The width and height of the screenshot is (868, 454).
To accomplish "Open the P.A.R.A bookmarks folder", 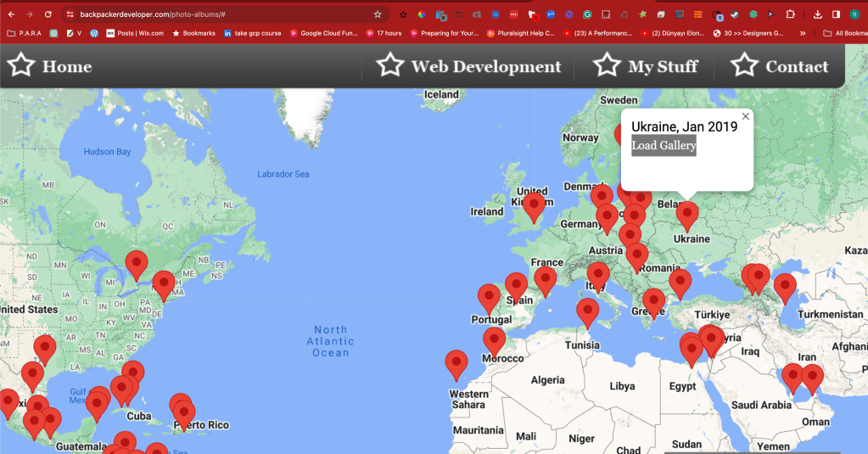I will point(25,33).
